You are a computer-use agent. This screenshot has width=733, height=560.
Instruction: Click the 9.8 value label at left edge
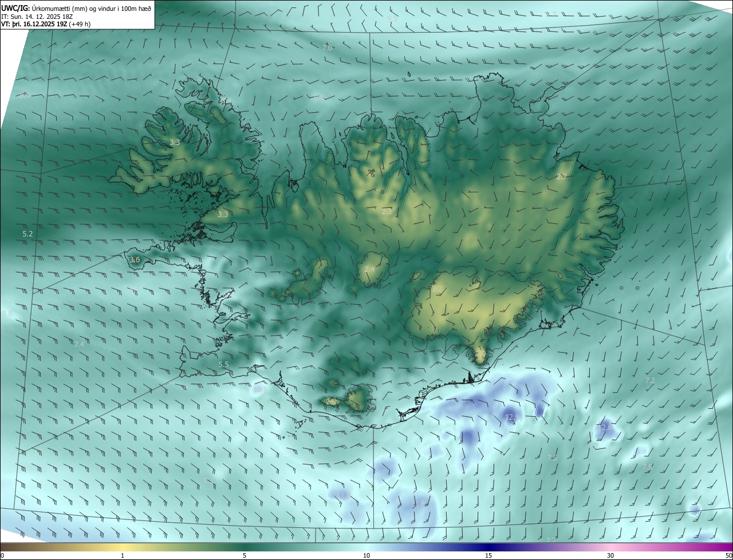[x=7, y=314]
